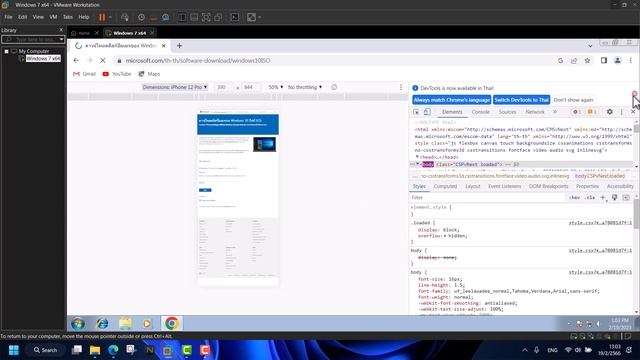Click the Chrome address bar URL
The width and height of the screenshot is (640, 360).
[x=198, y=60]
